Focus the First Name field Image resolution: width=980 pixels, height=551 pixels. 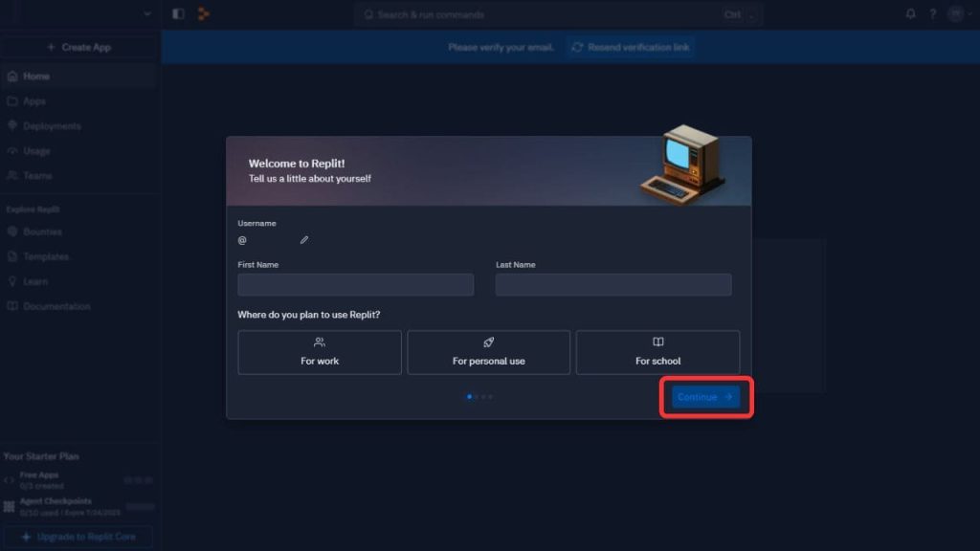356,284
